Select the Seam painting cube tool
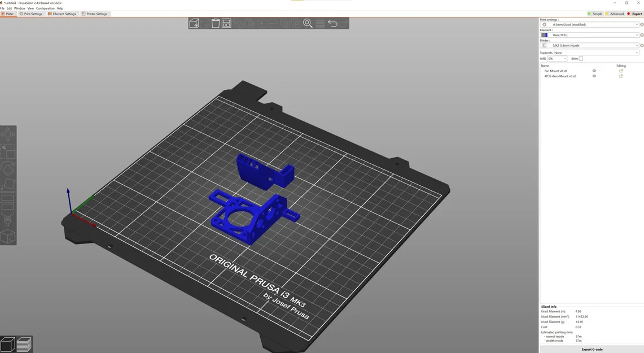This screenshot has height=353, width=644. (8, 236)
